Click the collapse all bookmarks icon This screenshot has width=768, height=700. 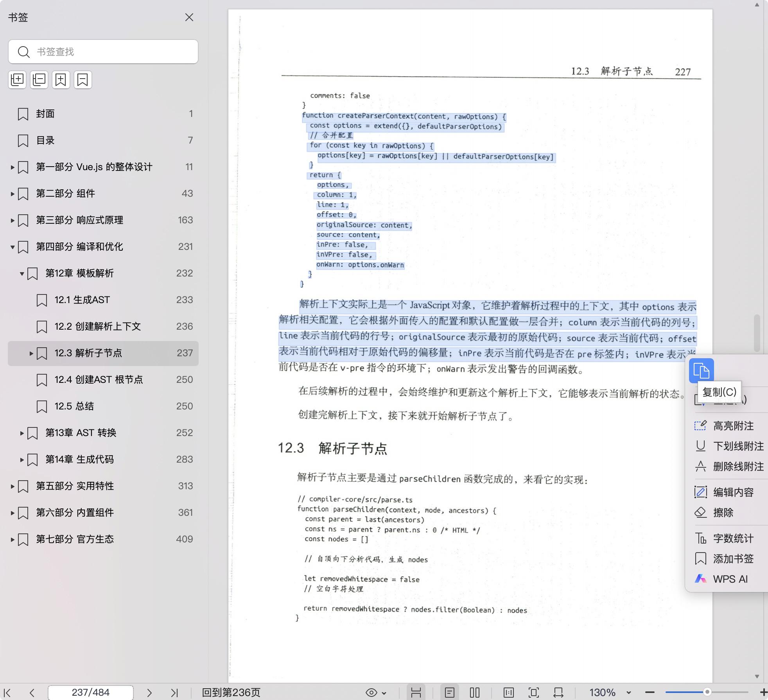click(39, 80)
